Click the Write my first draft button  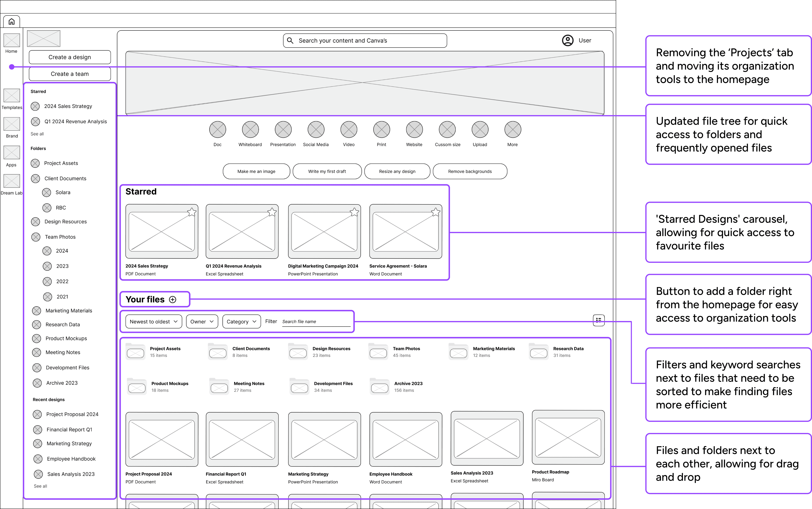(x=327, y=171)
